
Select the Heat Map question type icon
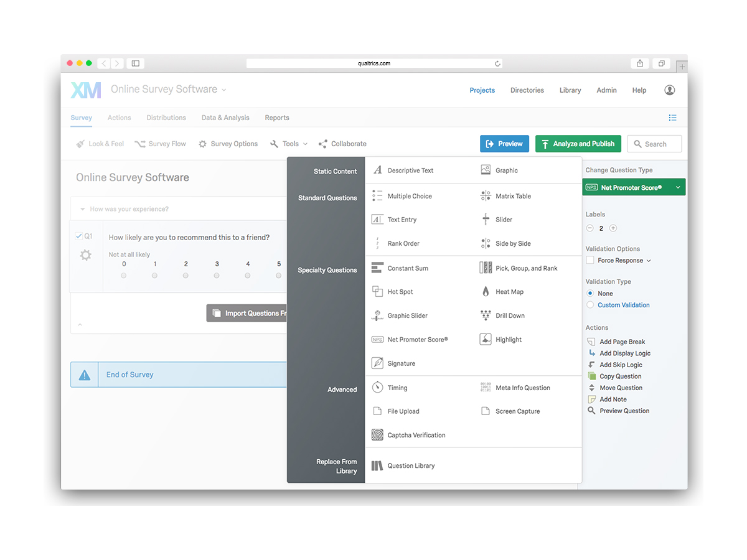click(486, 292)
